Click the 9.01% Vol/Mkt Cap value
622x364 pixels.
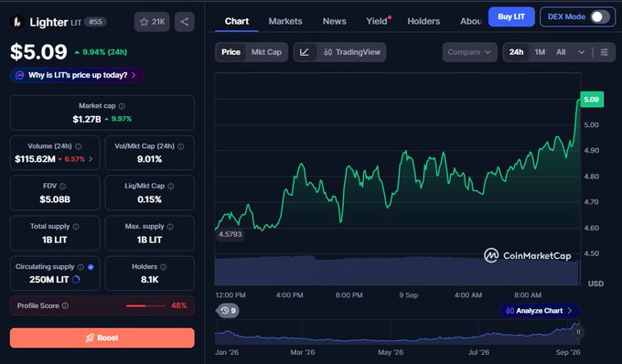coord(149,159)
